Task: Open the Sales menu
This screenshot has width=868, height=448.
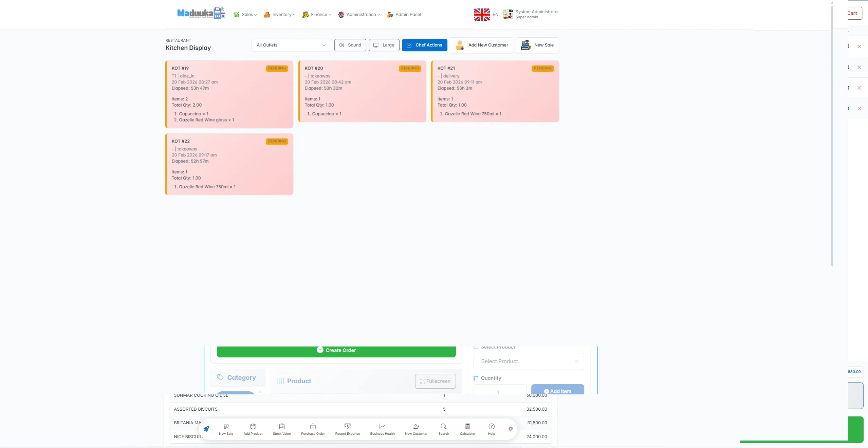Action: [x=245, y=15]
